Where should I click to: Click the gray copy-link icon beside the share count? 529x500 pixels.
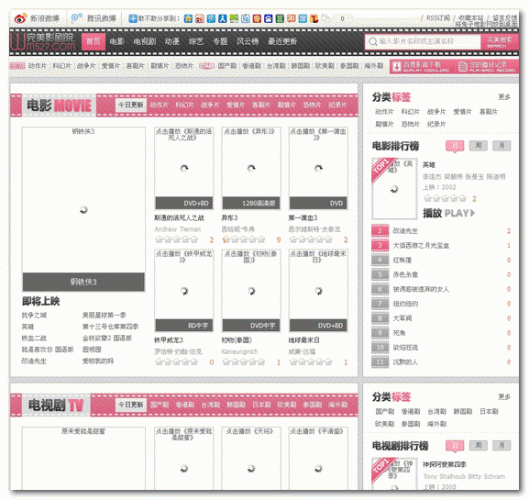coord(326,19)
